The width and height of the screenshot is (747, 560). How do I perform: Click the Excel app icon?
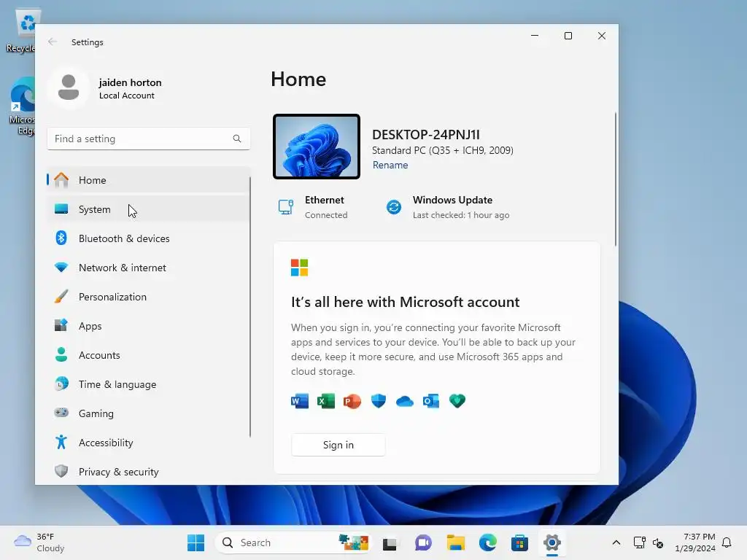point(326,402)
